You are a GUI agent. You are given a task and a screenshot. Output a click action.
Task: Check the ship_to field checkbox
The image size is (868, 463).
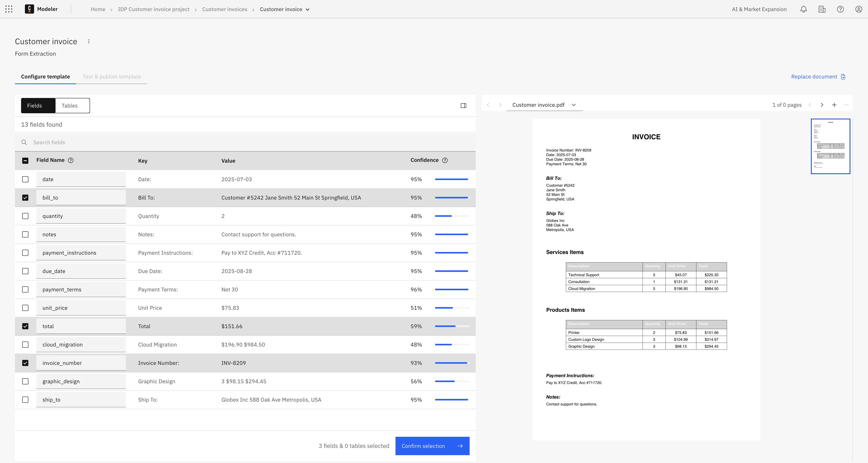click(x=25, y=400)
